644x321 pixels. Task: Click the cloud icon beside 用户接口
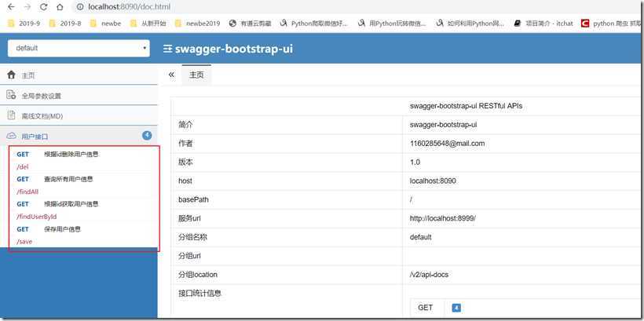pyautogui.click(x=12, y=136)
